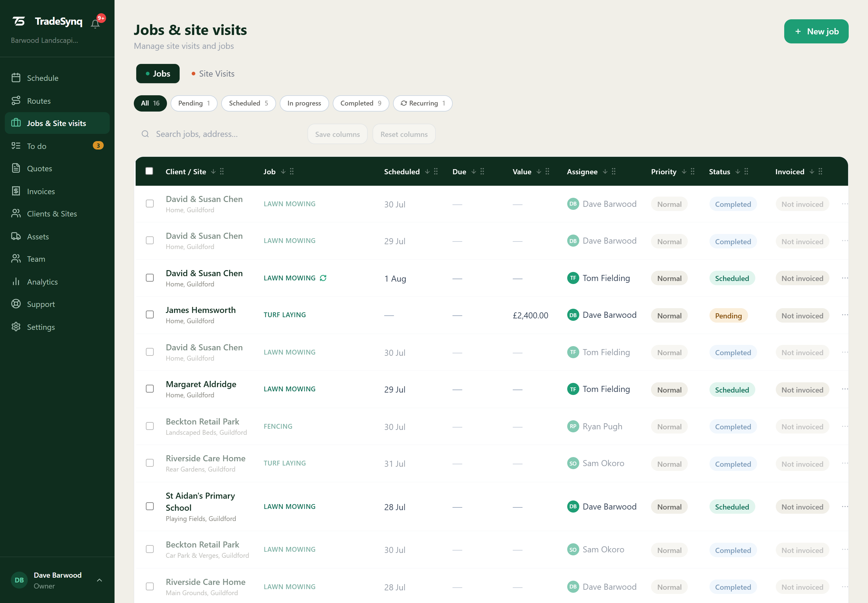
Task: Open the Analytics bar chart icon
Action: tap(16, 282)
